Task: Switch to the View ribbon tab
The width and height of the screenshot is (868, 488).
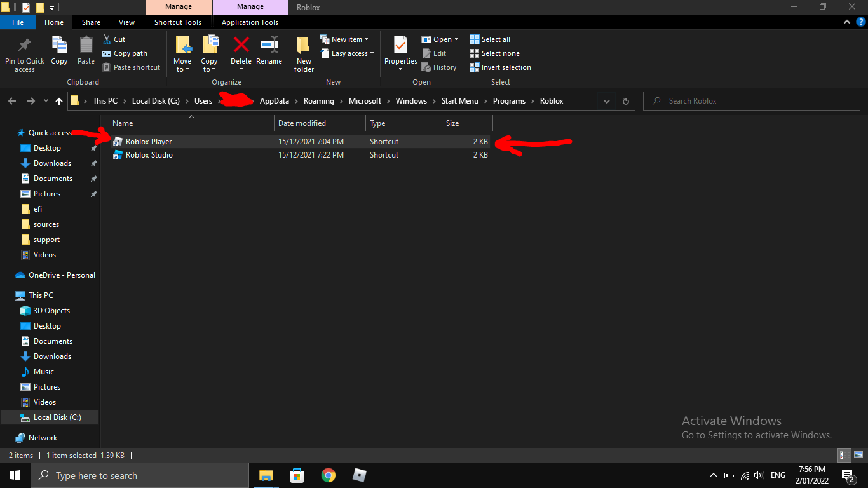Action: [127, 22]
